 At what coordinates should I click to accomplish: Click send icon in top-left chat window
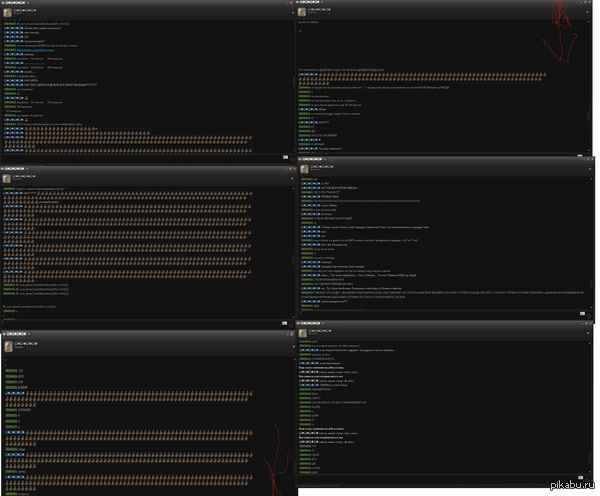[285, 157]
